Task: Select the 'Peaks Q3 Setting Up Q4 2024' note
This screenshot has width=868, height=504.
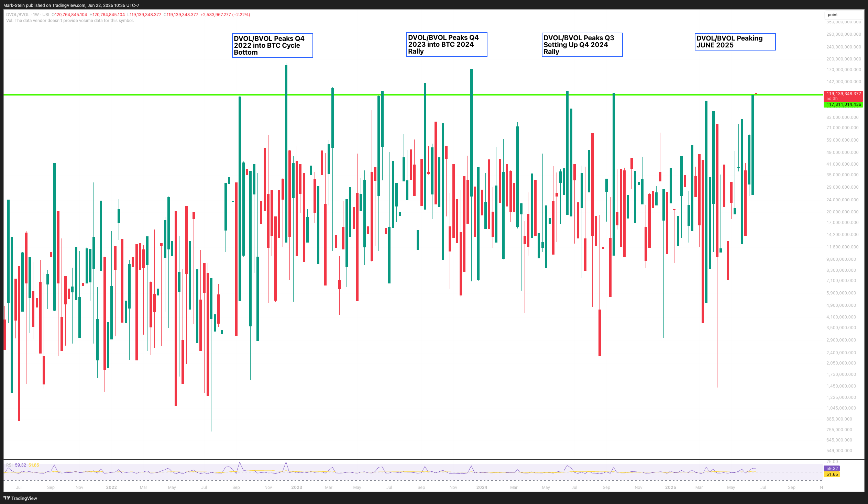Action: (582, 45)
